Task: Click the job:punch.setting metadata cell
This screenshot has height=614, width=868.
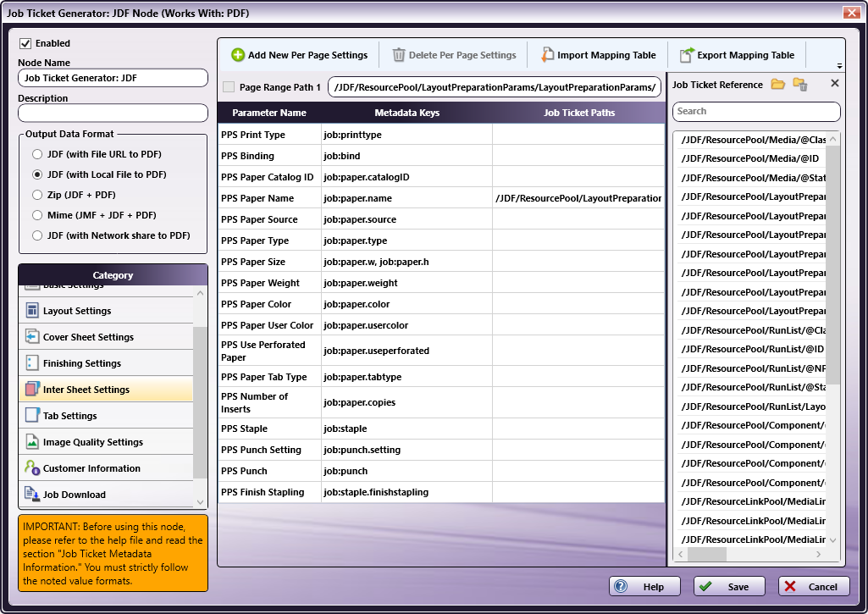Action: (406, 450)
